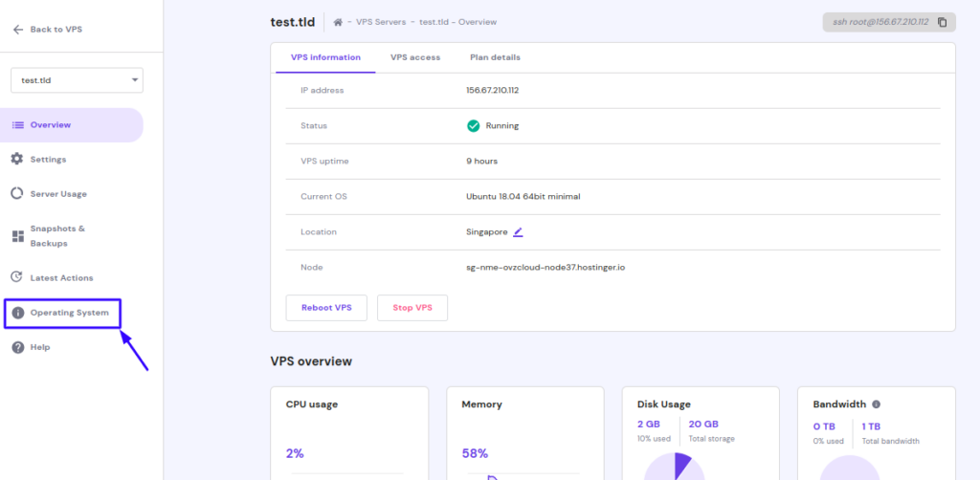Switch to the VPS information tab

[325, 57]
